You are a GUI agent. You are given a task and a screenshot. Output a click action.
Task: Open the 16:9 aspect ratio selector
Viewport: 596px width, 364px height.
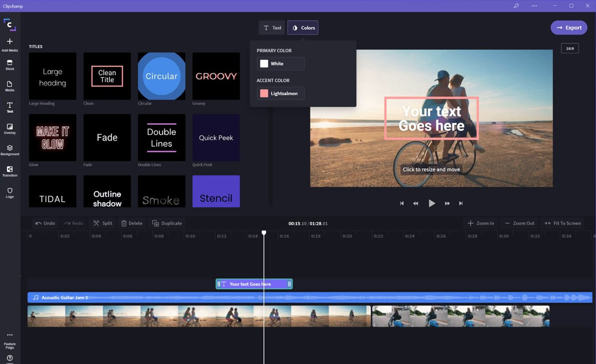(570, 48)
